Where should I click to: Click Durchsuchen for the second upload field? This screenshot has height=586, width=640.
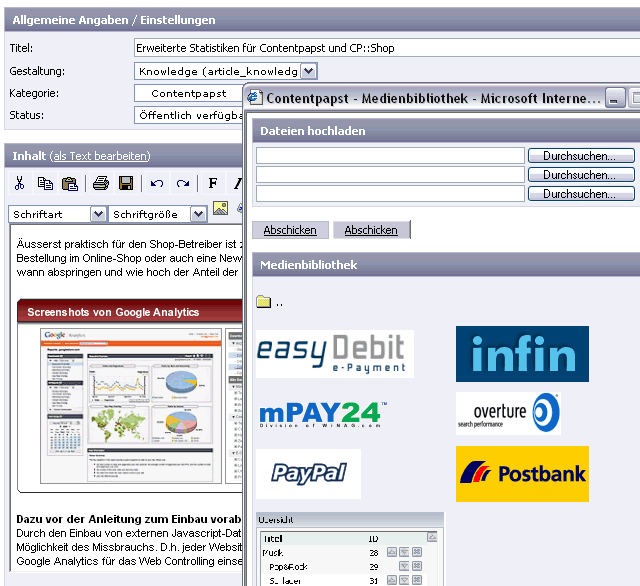[x=581, y=175]
